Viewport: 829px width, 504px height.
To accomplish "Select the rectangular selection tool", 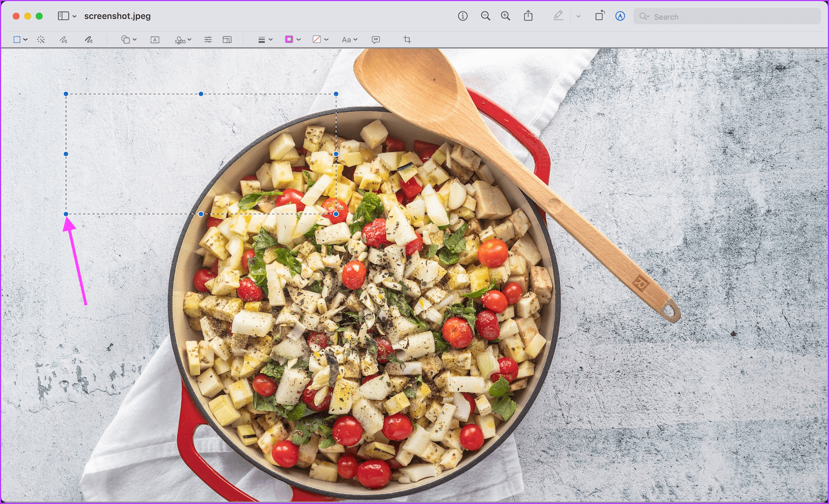I will pos(17,40).
